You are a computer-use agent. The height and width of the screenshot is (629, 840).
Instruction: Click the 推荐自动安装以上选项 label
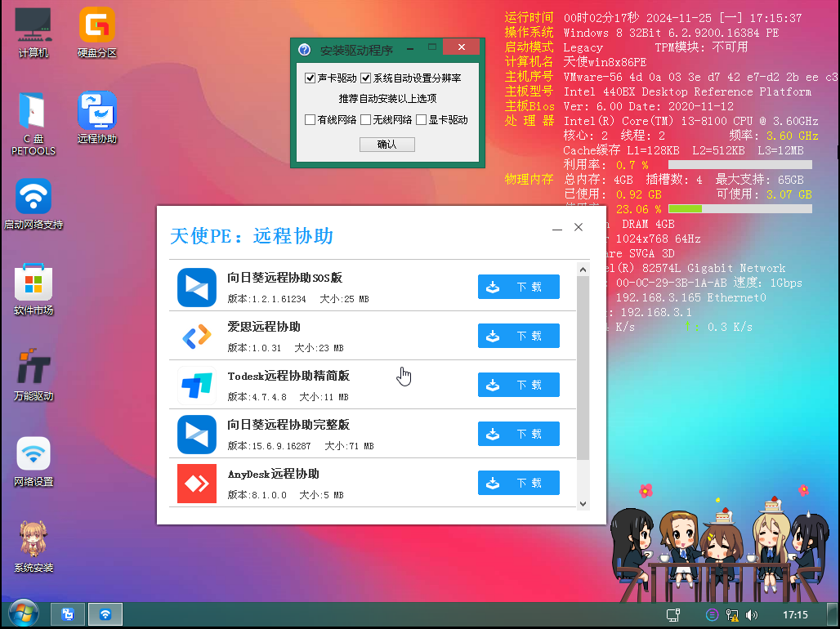[x=387, y=99]
